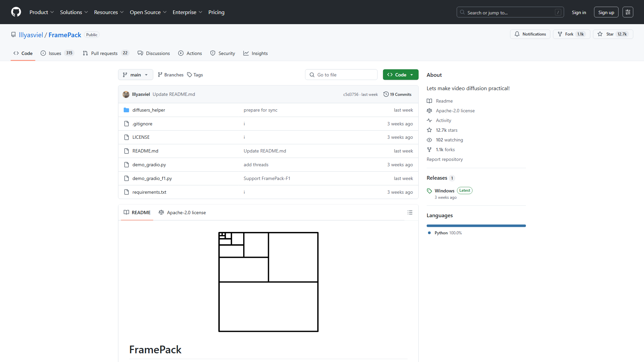View 1.1k forks link

[441, 149]
